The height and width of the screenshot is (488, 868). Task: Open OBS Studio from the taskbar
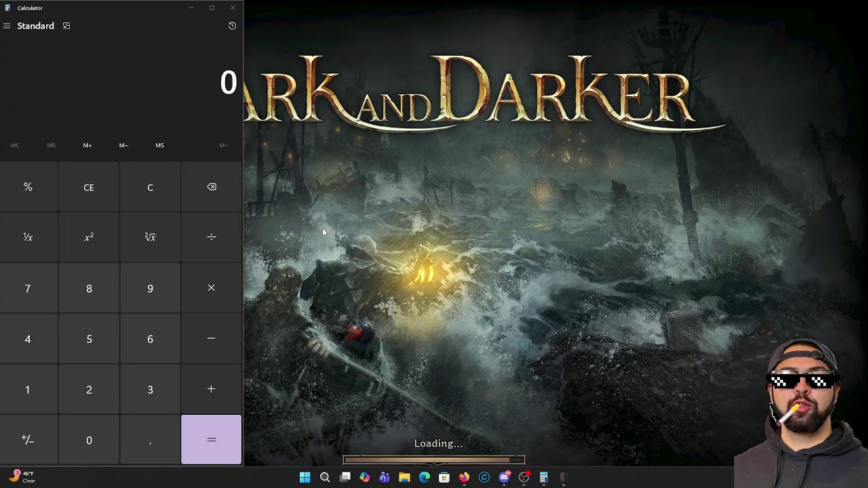coord(524,477)
